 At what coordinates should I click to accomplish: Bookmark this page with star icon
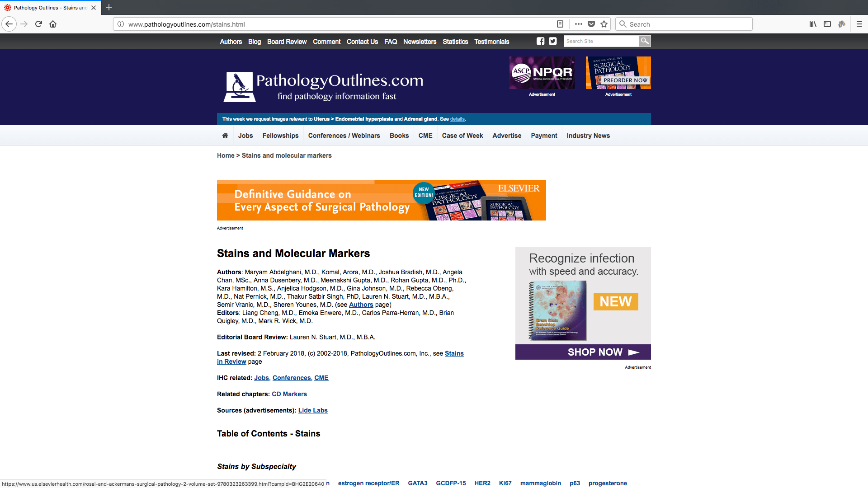click(604, 24)
